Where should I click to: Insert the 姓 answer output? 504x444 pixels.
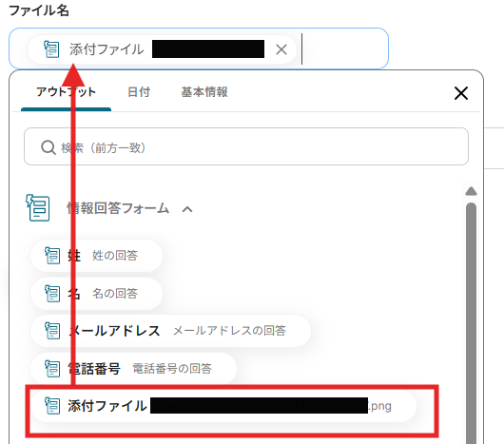(x=96, y=256)
